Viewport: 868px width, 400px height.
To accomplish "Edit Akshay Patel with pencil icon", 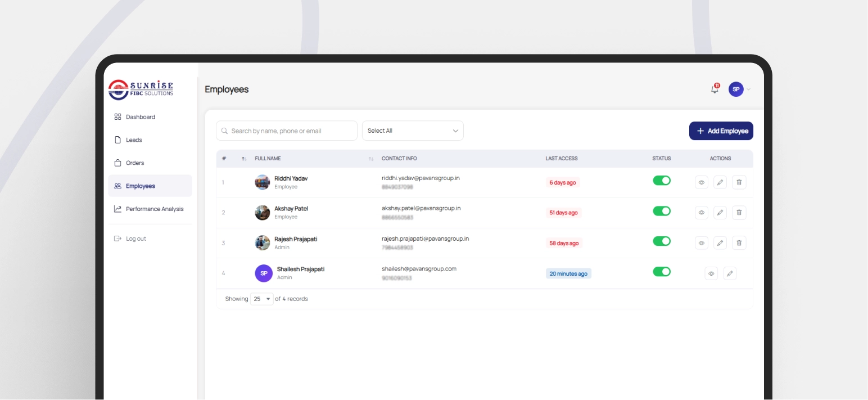I will tap(720, 213).
